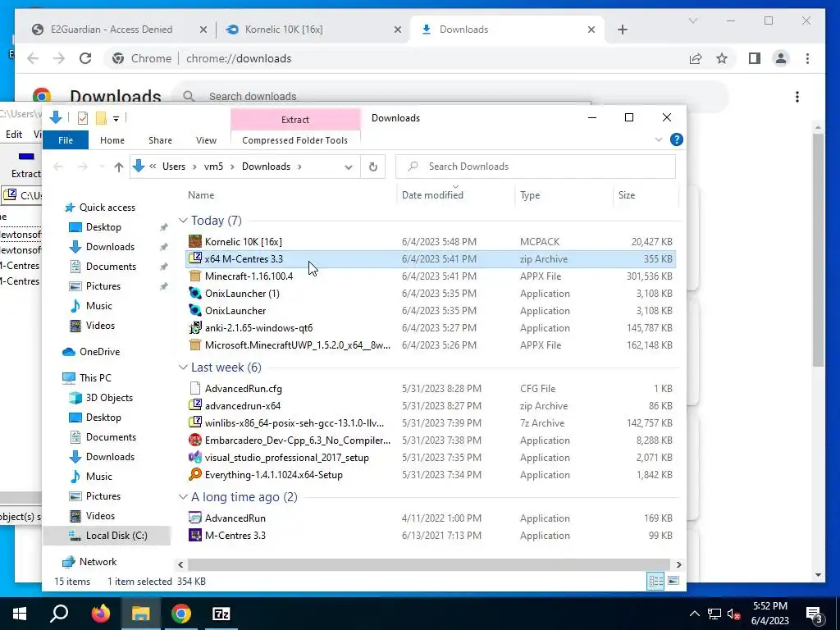Viewport: 840px width, 630px height.
Task: Collapse the Last week (6) group
Action: pyautogui.click(x=183, y=367)
